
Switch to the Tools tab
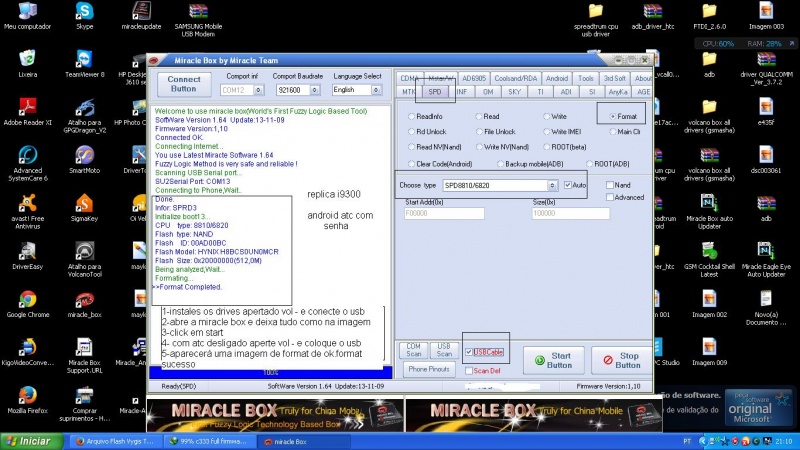click(586, 78)
